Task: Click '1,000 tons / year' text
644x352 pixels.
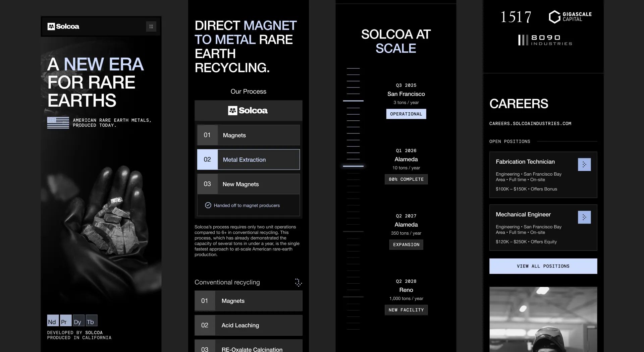Action: pyautogui.click(x=406, y=299)
